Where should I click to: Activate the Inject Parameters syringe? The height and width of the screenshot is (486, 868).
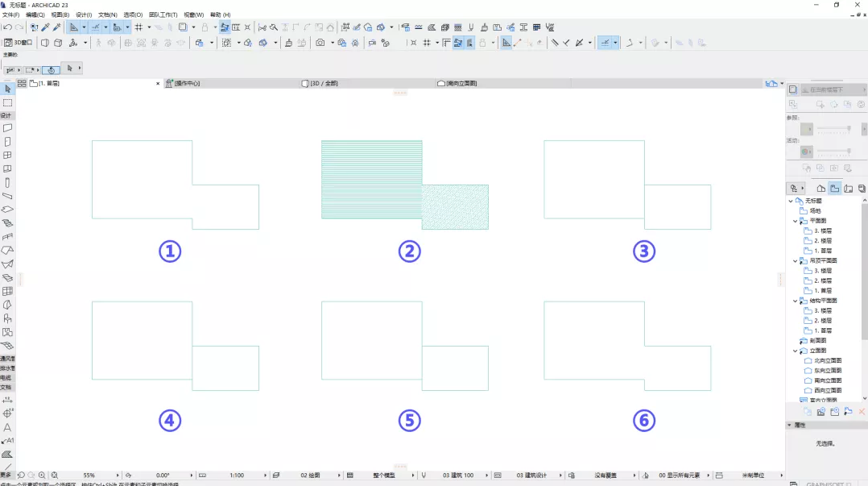click(56, 27)
